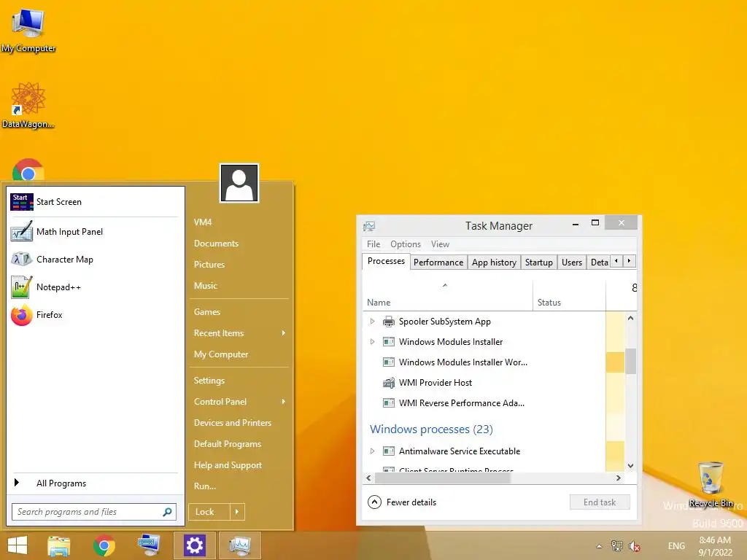Expand Control Panel submenu arrow
Viewport: 747px width, 560px height.
(x=284, y=402)
